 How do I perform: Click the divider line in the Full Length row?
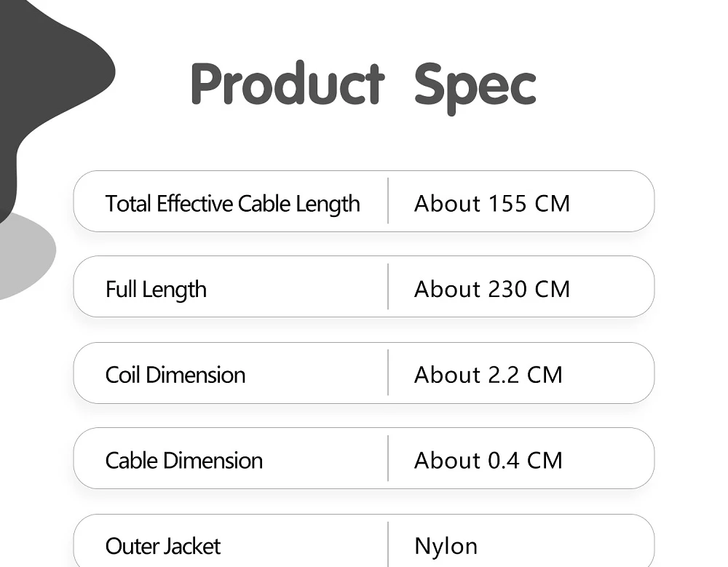(388, 287)
